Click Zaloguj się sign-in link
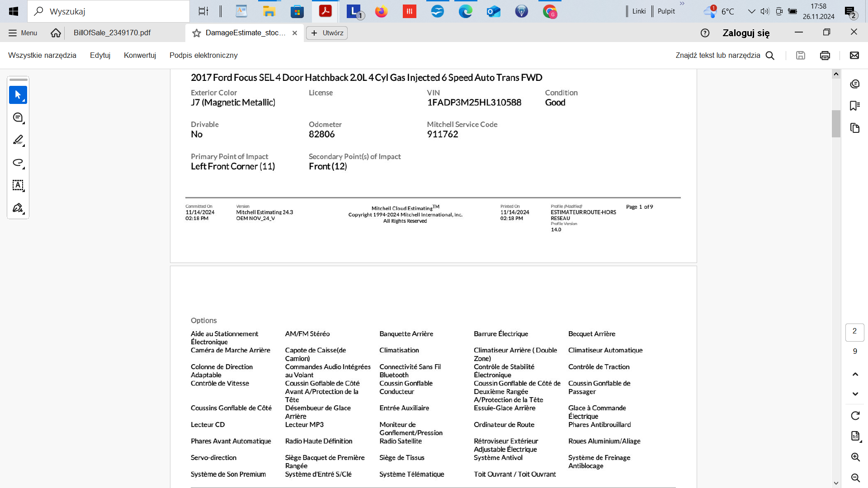Viewport: 868px width, 488px height. pyautogui.click(x=746, y=33)
